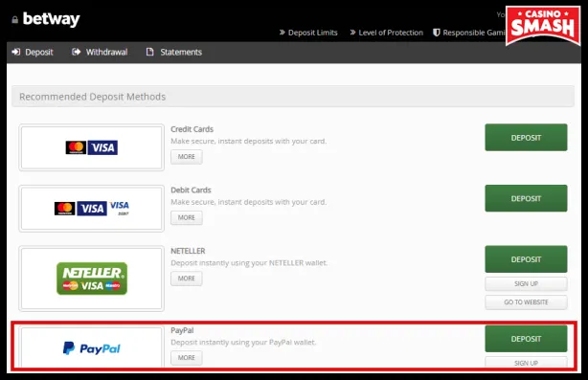The height and width of the screenshot is (380, 588).
Task: Select the Debit Cards logo tile
Action: click(92, 209)
